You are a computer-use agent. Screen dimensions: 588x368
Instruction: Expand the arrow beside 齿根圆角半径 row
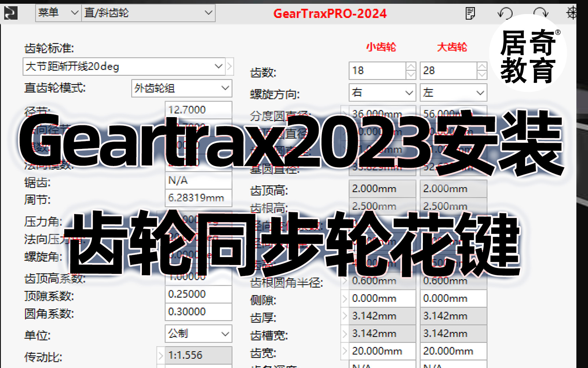345,281
